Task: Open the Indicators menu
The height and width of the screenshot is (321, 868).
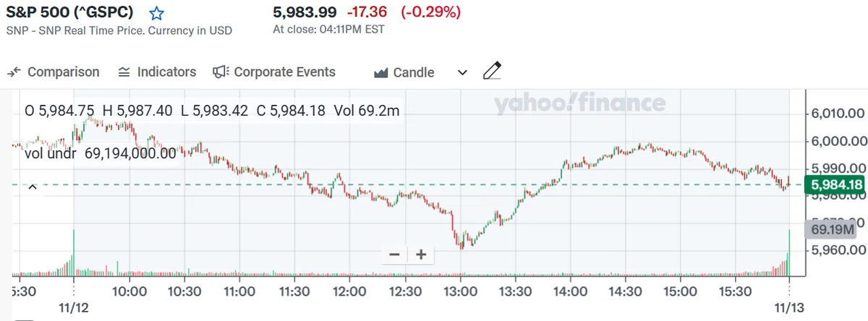Action: pyautogui.click(x=157, y=72)
